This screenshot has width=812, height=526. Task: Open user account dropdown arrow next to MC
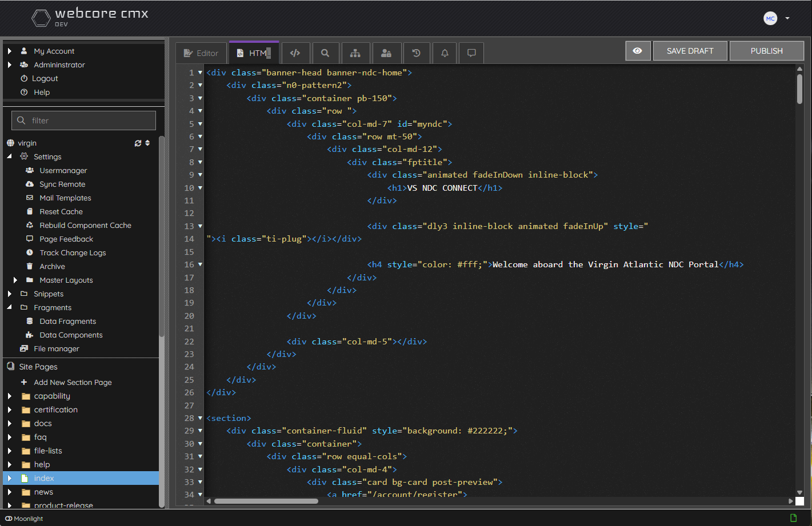(787, 18)
